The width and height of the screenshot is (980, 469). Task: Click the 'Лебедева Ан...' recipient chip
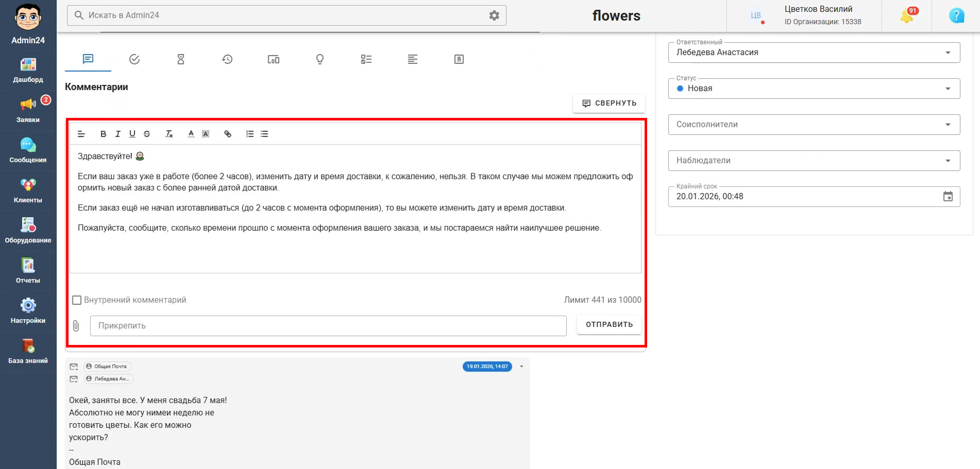(109, 379)
